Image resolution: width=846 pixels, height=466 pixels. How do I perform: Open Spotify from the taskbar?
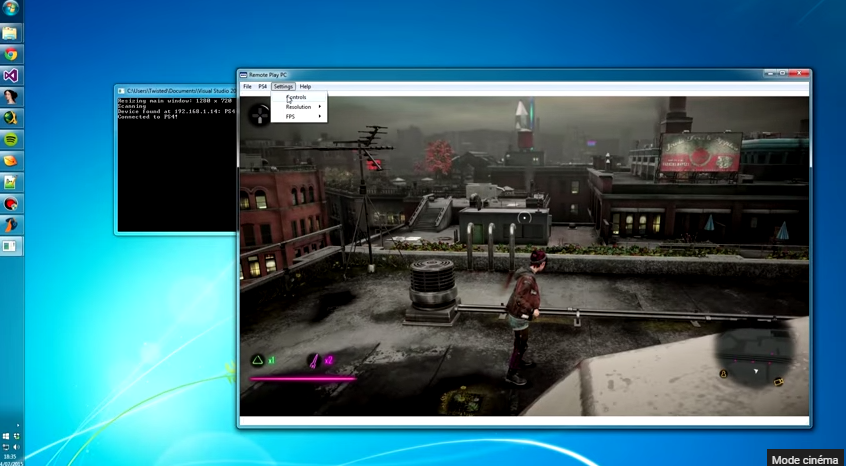(x=11, y=139)
